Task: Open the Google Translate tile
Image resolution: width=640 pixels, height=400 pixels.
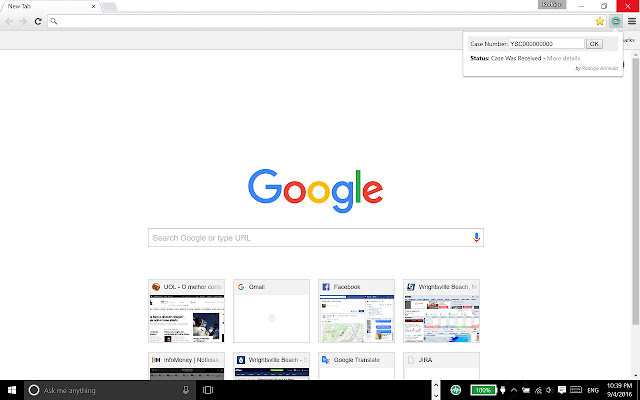Action: click(356, 366)
